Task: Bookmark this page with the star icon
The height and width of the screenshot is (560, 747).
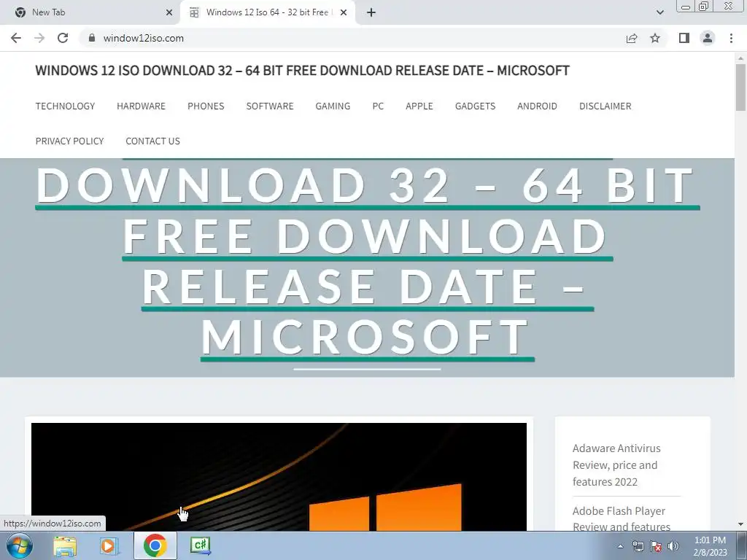Action: [655, 38]
